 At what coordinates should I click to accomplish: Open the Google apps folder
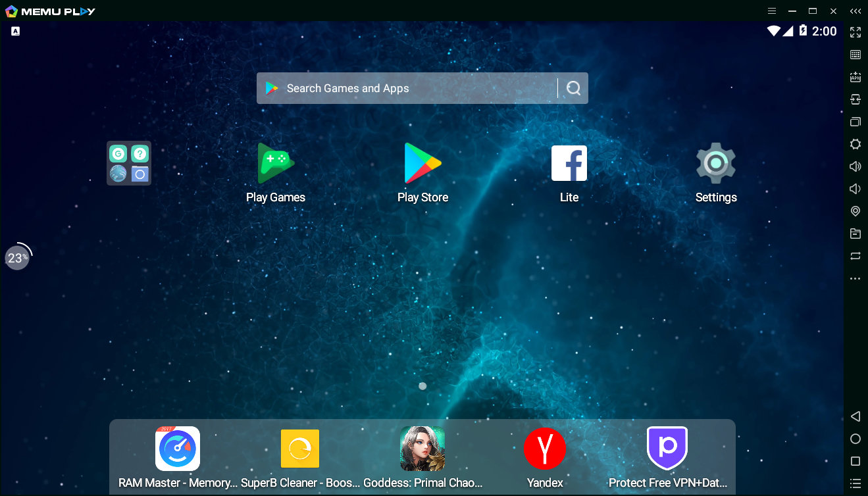point(129,163)
